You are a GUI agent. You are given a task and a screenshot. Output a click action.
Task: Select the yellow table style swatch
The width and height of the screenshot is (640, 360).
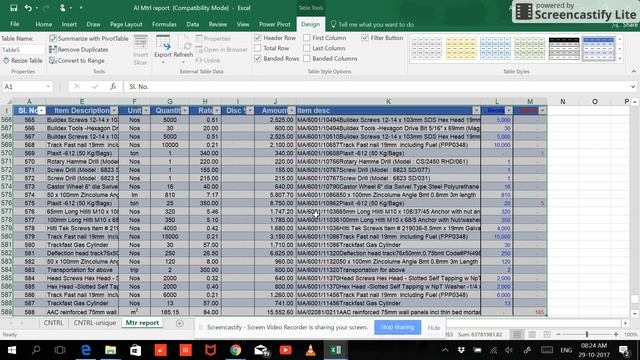coord(461,49)
